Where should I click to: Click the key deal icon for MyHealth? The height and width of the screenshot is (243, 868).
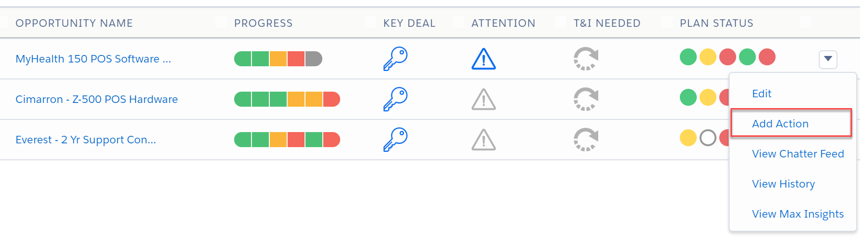coord(395,59)
